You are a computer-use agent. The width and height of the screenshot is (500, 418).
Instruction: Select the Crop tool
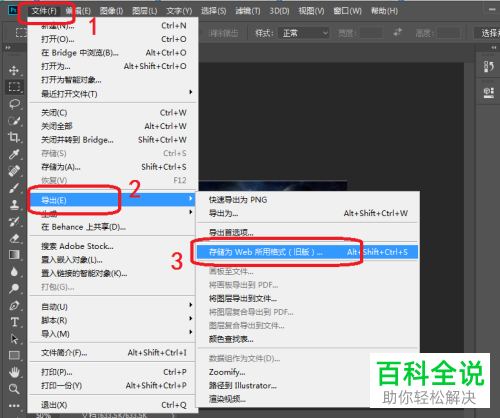click(x=14, y=137)
